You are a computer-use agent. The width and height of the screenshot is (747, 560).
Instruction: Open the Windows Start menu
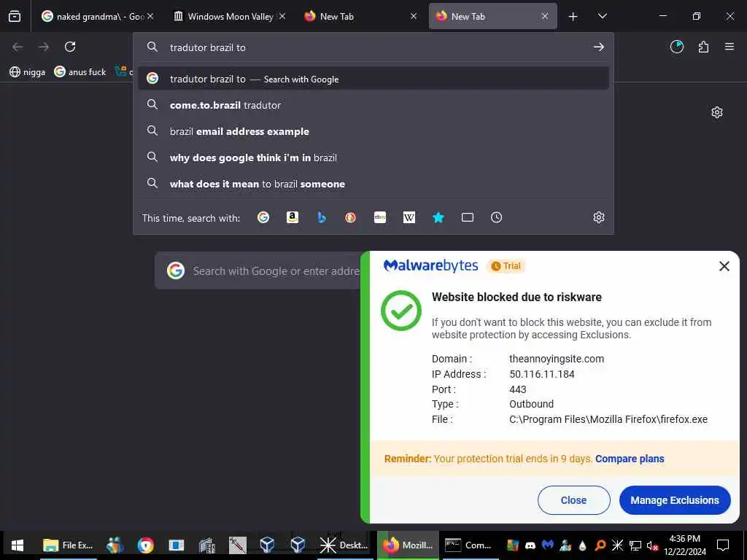click(x=18, y=545)
